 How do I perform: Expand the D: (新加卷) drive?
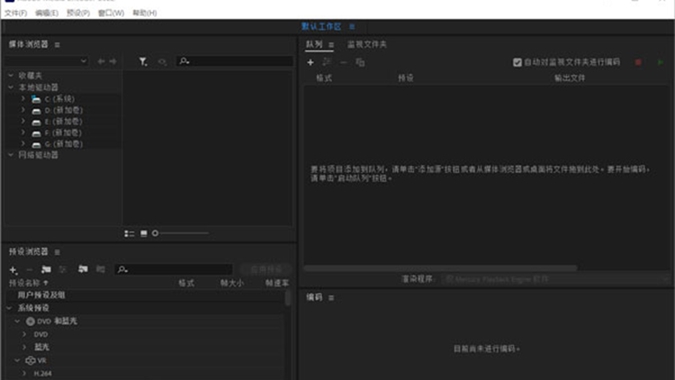click(23, 110)
